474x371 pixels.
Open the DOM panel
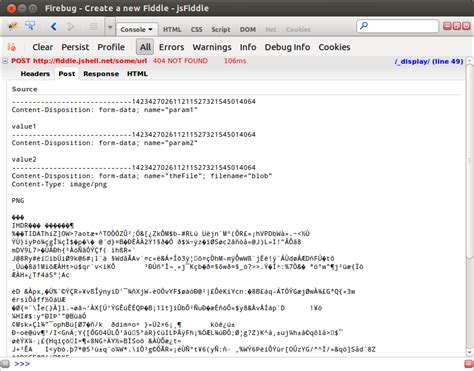248,29
